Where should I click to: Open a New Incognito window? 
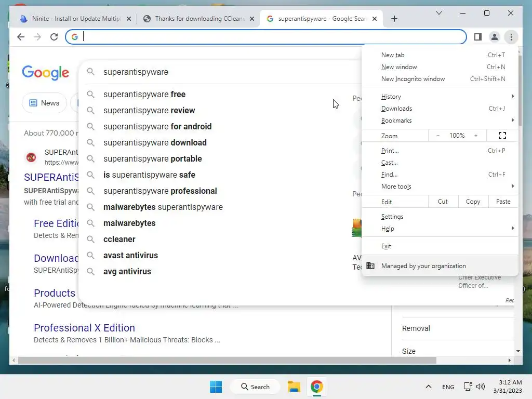click(440, 79)
